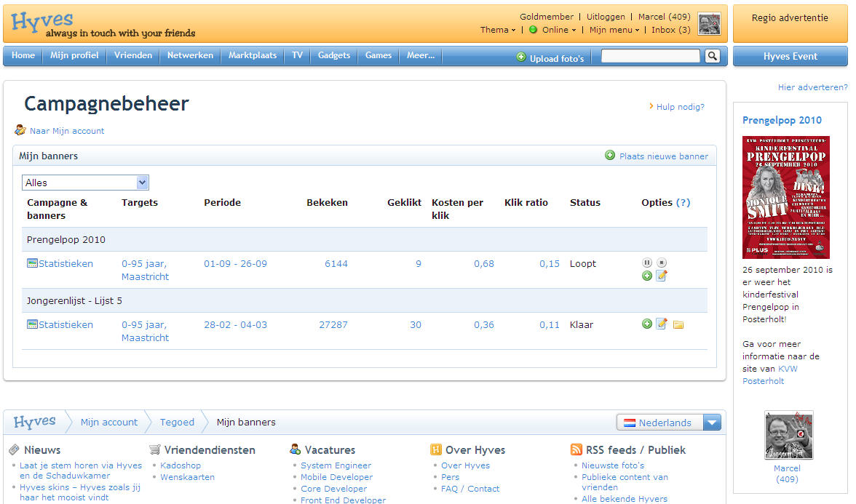This screenshot has width=856, height=504.
Task: Click Plaats nieuwe banner link
Action: point(662,156)
